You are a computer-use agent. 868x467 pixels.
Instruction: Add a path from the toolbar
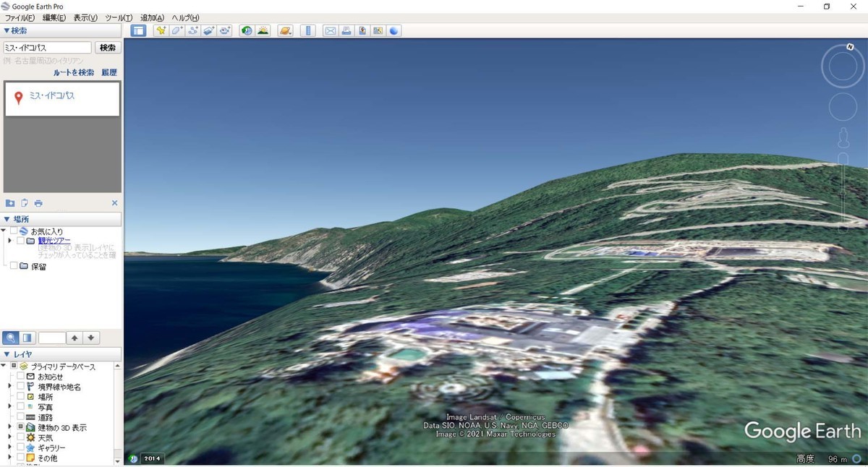pyautogui.click(x=193, y=30)
